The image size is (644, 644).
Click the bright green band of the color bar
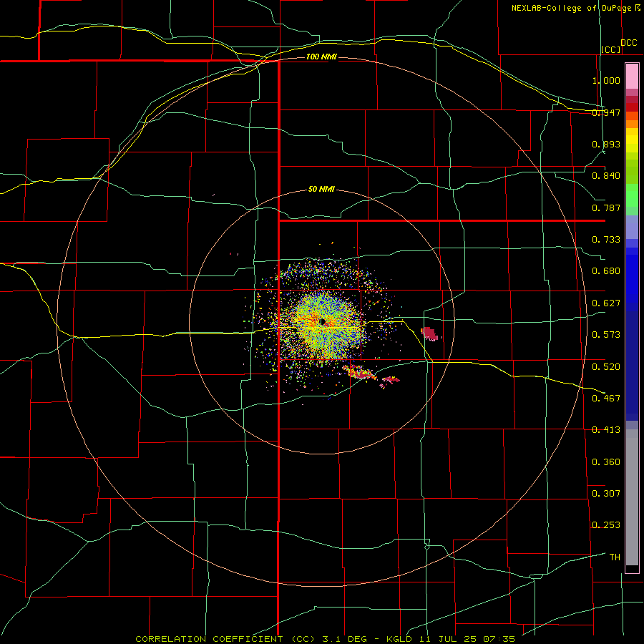632,195
